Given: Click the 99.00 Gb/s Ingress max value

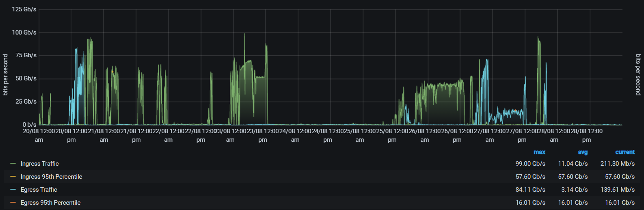Looking at the screenshot, I should (x=530, y=164).
